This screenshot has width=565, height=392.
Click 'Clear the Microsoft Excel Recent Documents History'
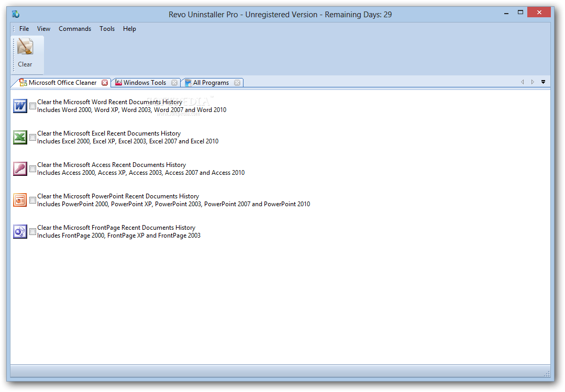click(109, 133)
